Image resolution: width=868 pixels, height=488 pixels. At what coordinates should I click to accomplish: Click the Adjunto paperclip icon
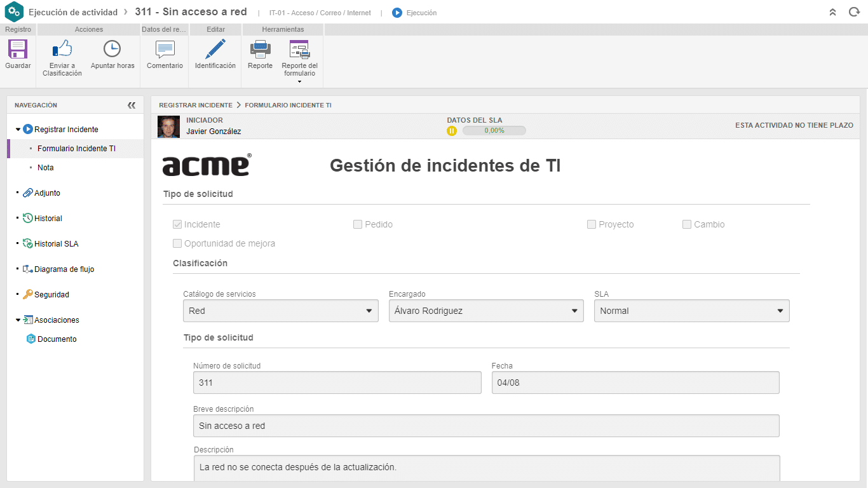click(x=27, y=193)
